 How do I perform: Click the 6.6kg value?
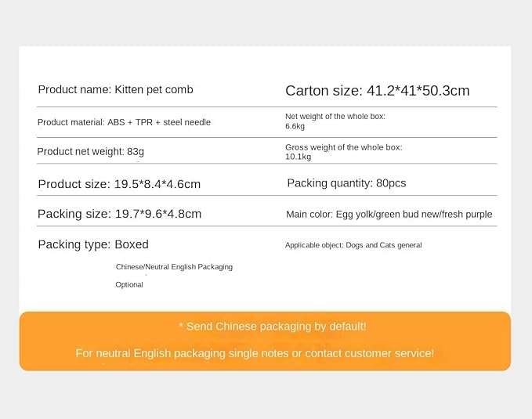click(x=295, y=126)
